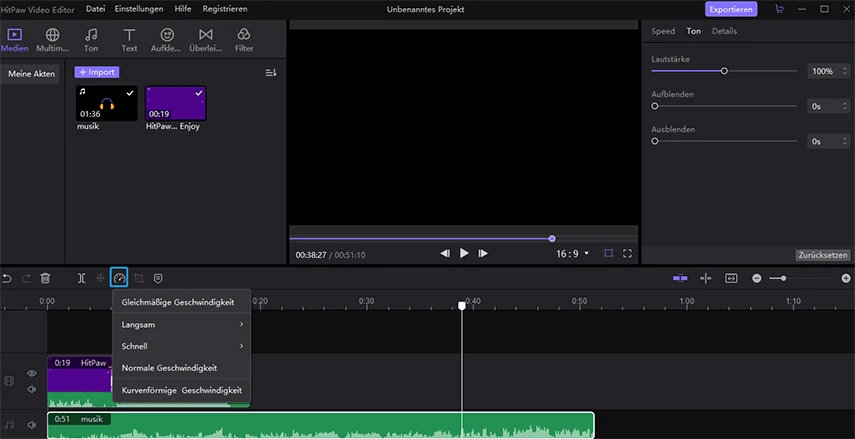Undo the last action
Screen dimensions: 855x439
pyautogui.click(x=7, y=279)
